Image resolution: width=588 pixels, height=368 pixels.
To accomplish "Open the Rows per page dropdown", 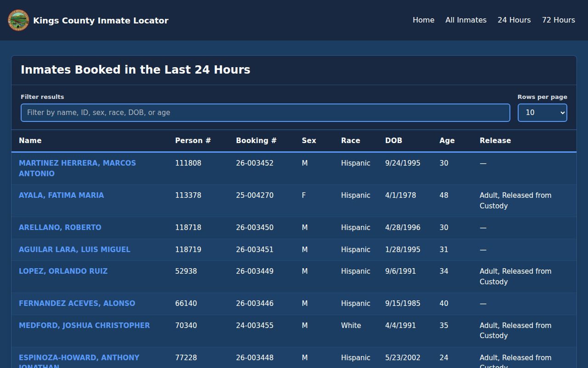I will point(543,113).
